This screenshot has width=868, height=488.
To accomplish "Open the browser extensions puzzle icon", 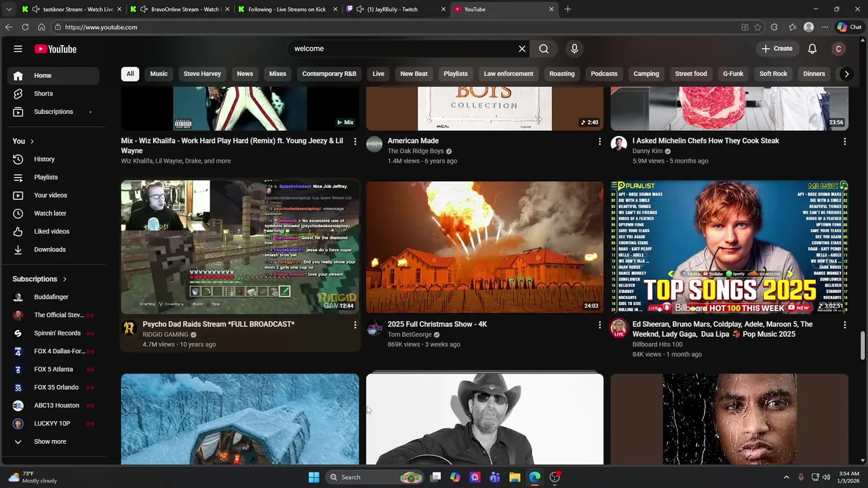I will [774, 27].
